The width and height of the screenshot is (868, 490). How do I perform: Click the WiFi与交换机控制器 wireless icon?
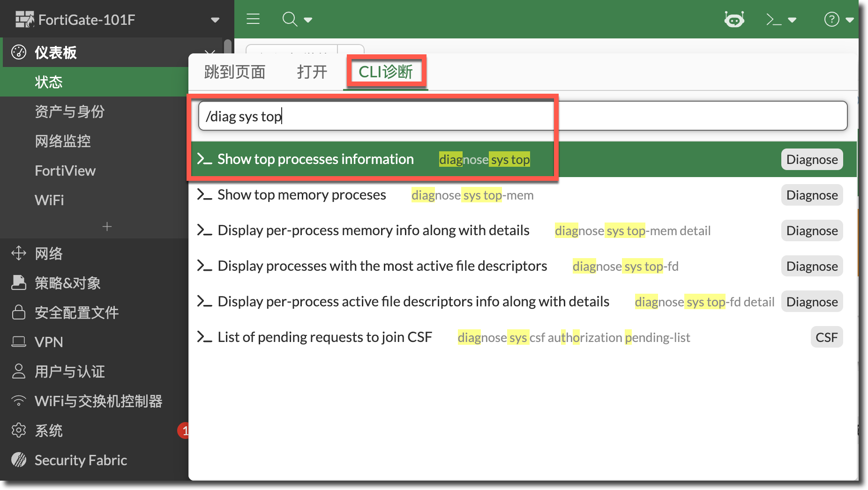[x=19, y=401]
